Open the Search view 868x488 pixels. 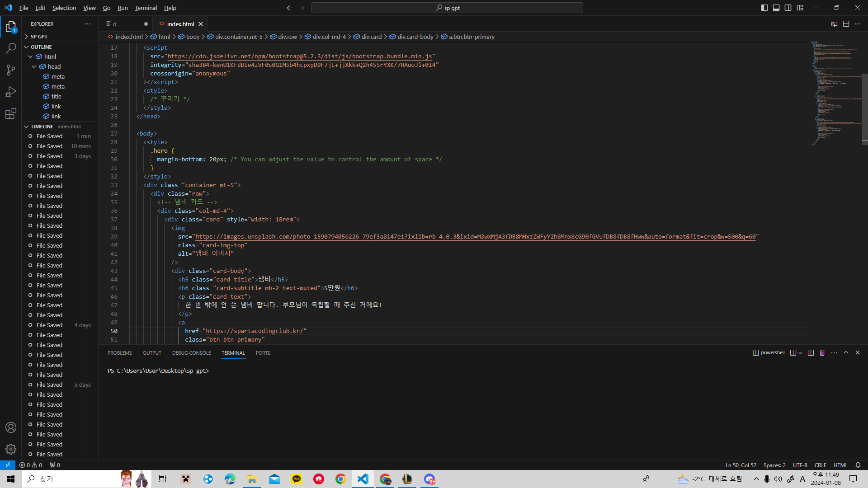(11, 48)
